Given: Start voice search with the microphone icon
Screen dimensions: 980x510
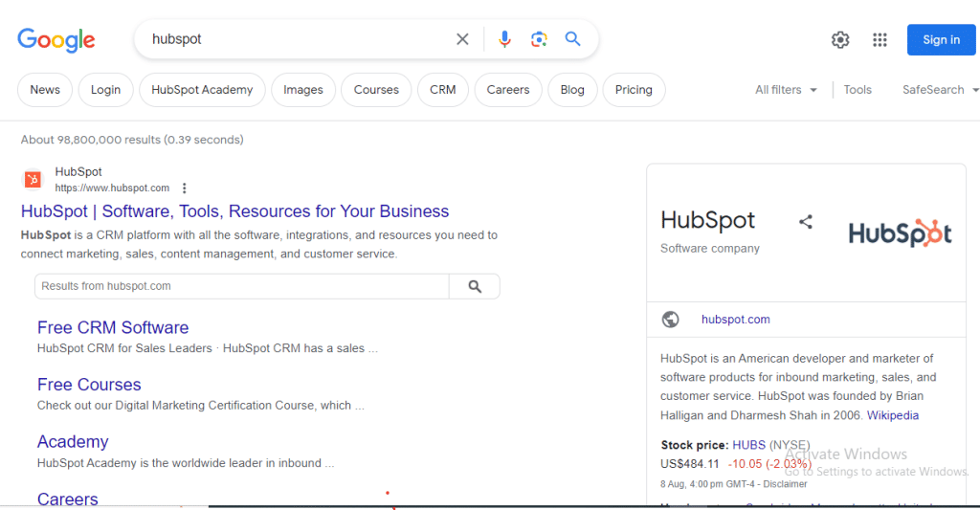Looking at the screenshot, I should pos(504,39).
